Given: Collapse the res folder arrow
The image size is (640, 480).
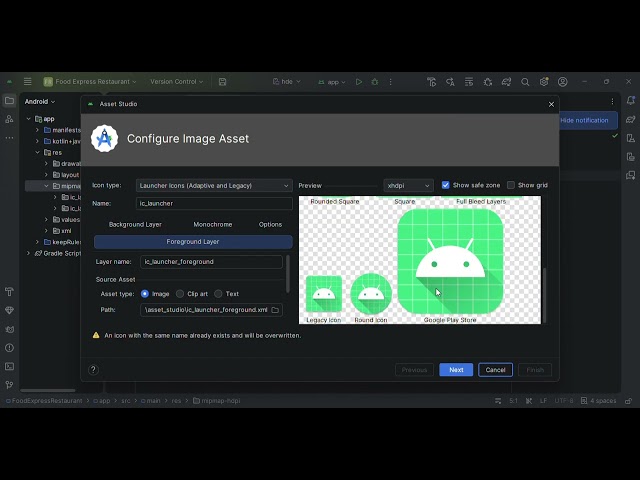Looking at the screenshot, I should click(x=37, y=152).
